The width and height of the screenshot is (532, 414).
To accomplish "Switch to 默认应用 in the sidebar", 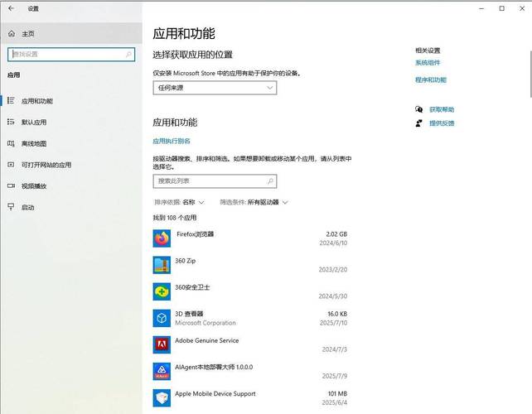I will [x=34, y=122].
